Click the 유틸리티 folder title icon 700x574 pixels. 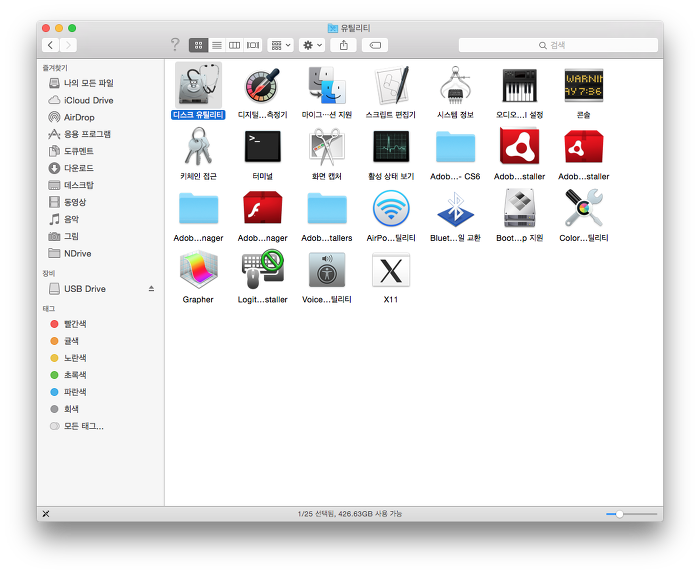(x=333, y=28)
